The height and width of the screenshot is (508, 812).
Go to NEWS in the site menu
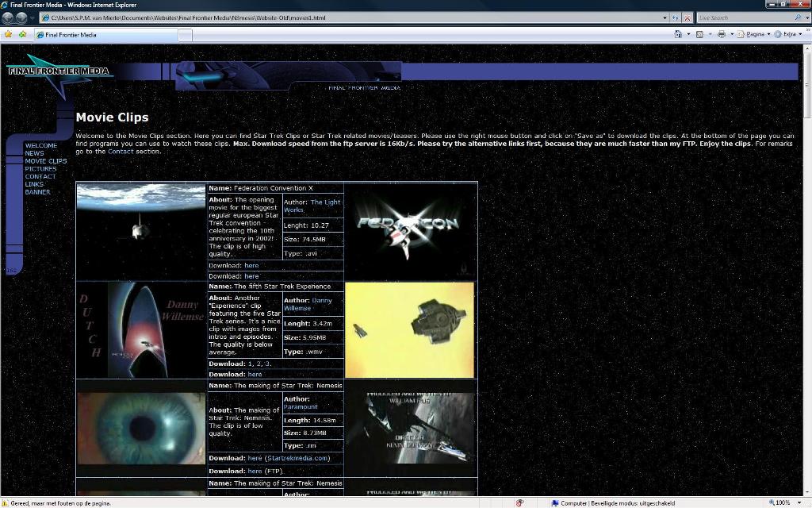[x=34, y=153]
